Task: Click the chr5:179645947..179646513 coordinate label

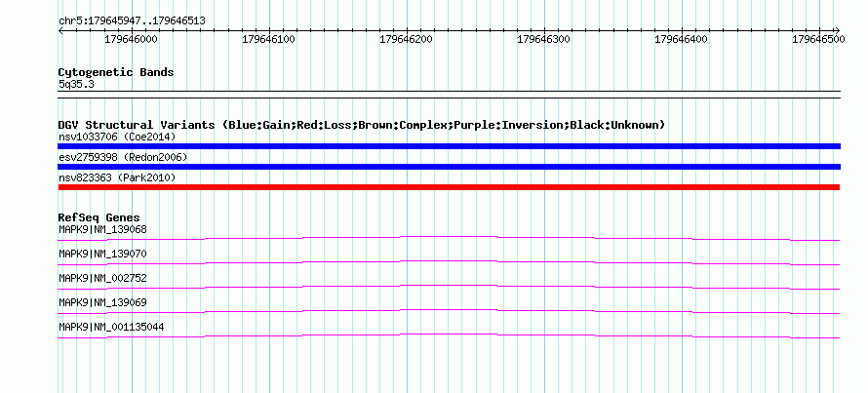Action: tap(132, 21)
